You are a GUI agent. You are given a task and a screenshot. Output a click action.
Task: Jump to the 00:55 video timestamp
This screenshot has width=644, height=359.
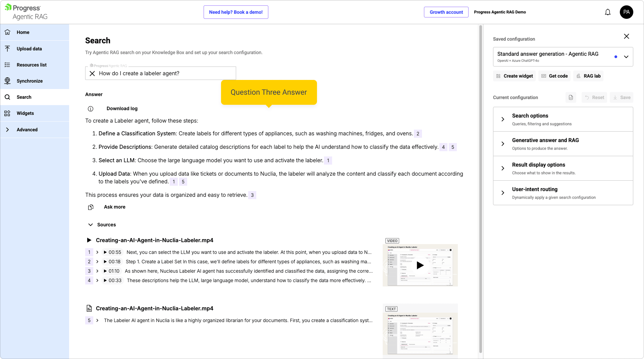click(x=112, y=252)
